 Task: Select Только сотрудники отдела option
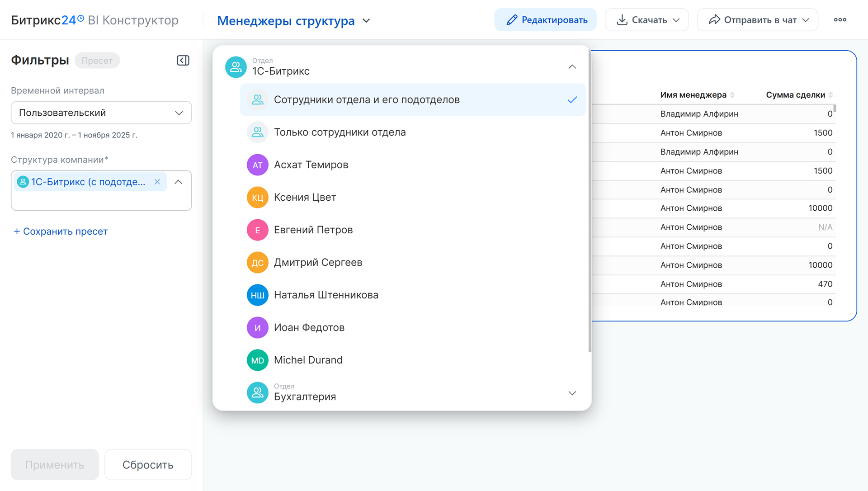point(340,132)
